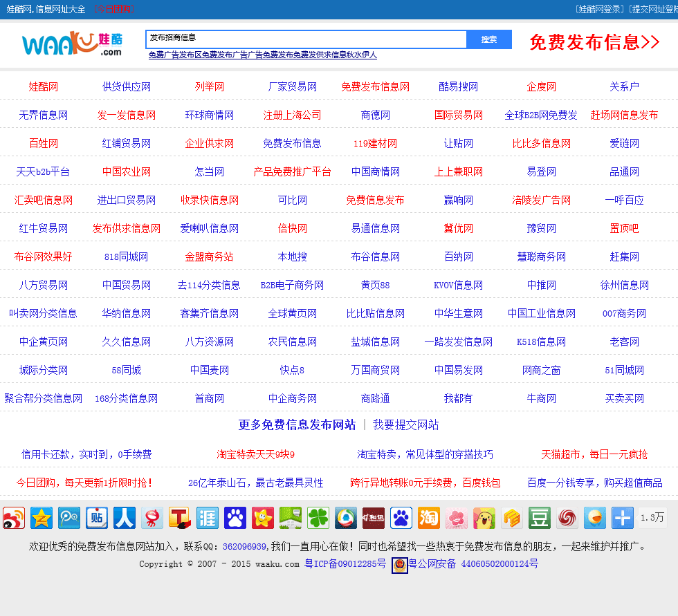Open more share options plus icon
The height and width of the screenshot is (616, 678).
[x=623, y=518]
